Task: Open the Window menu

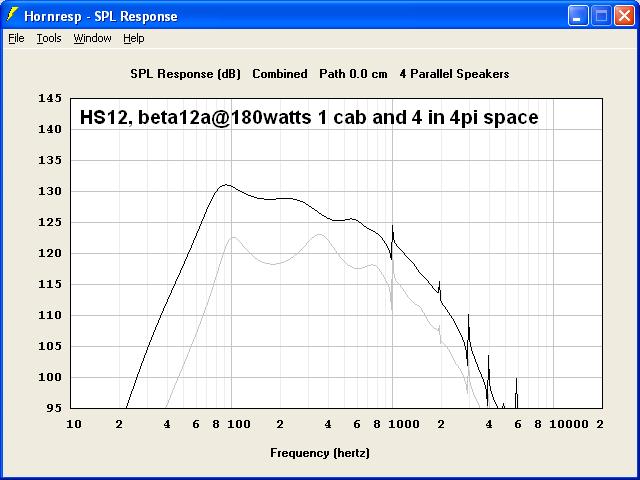Action: pos(92,38)
